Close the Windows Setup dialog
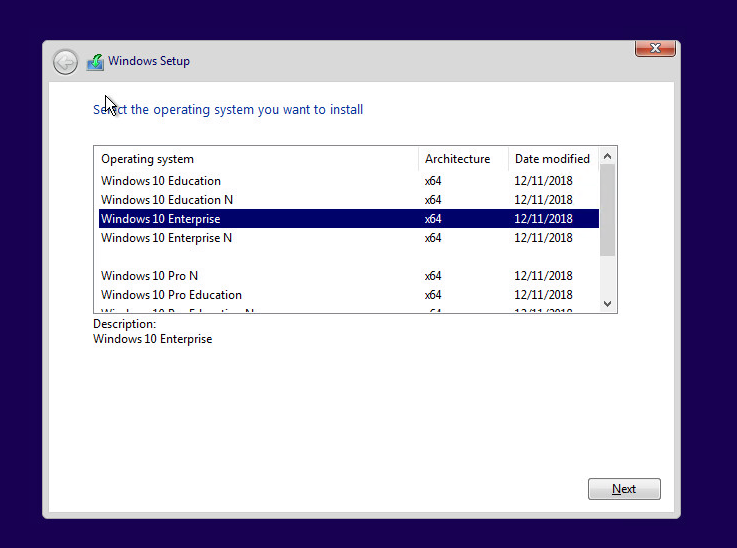The image size is (737, 548). tap(655, 48)
